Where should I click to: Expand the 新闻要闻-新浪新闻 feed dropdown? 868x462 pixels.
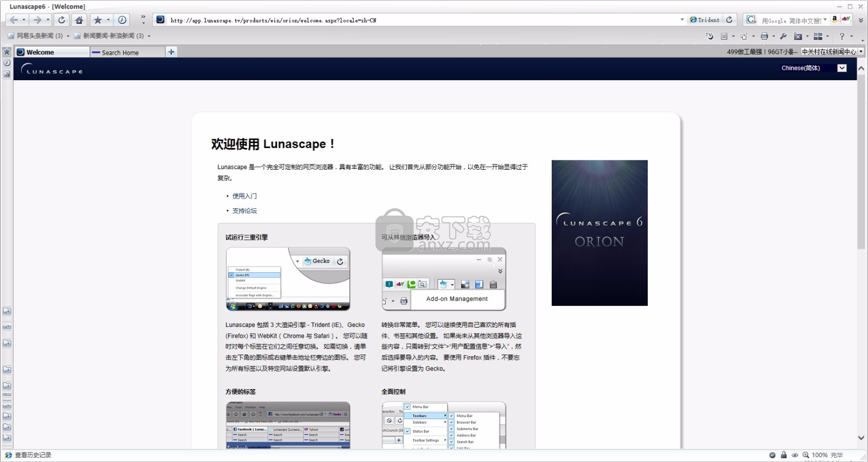(x=149, y=36)
